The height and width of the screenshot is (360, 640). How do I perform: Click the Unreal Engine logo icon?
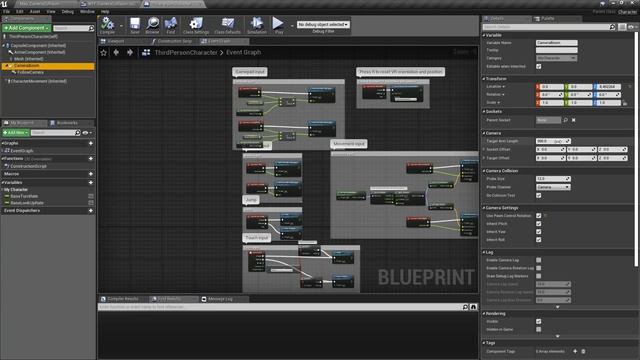4,4
